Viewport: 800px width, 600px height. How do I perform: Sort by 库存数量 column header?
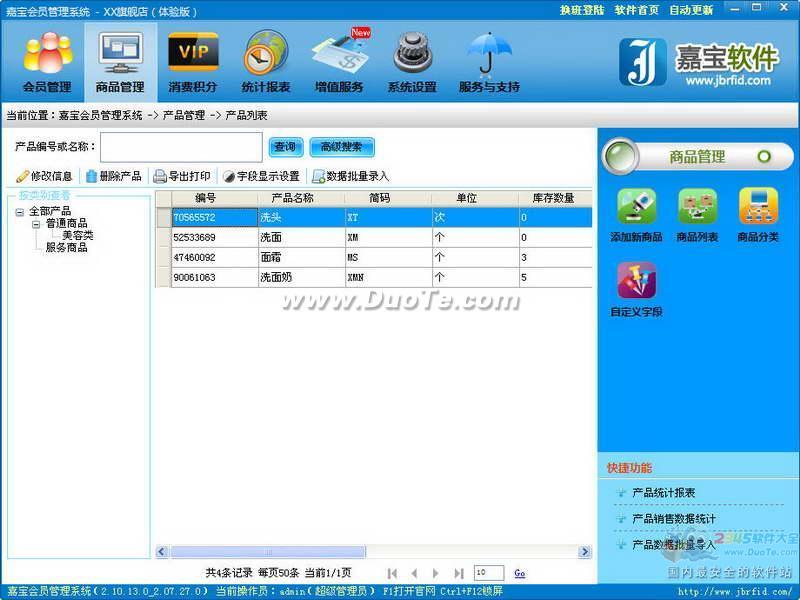point(555,198)
